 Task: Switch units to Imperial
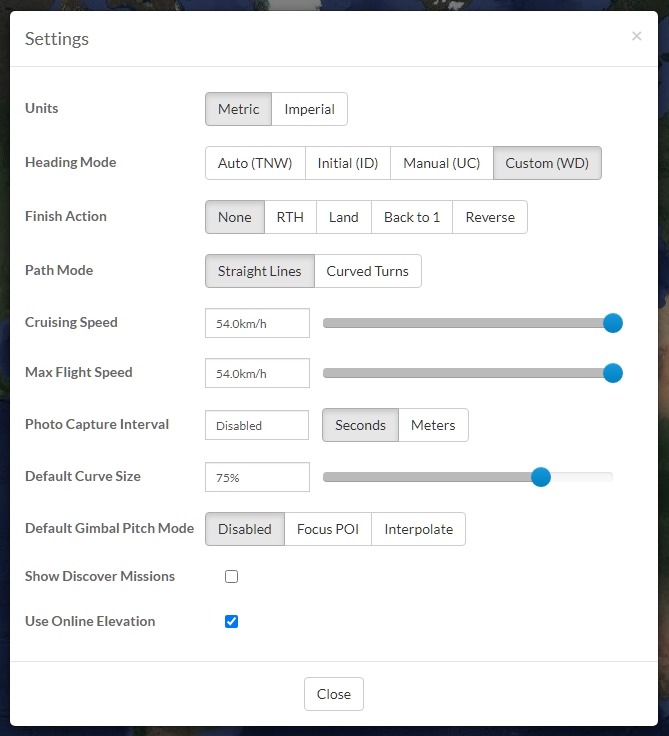pos(309,109)
